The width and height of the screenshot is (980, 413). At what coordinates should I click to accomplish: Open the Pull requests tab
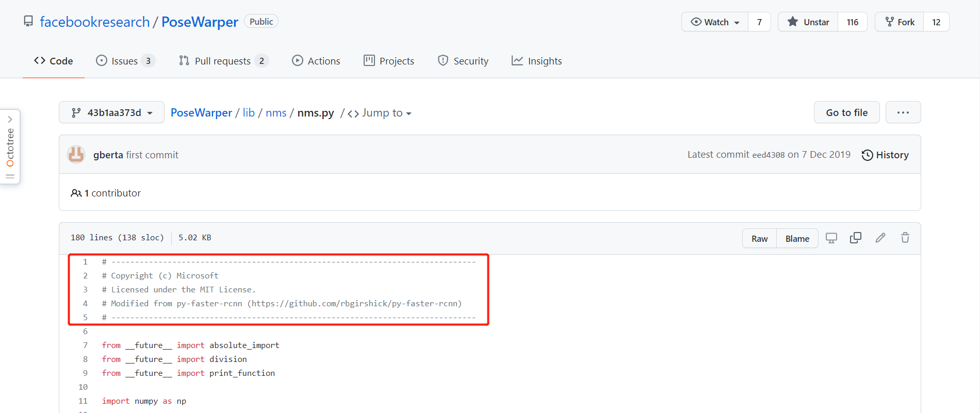click(x=223, y=61)
